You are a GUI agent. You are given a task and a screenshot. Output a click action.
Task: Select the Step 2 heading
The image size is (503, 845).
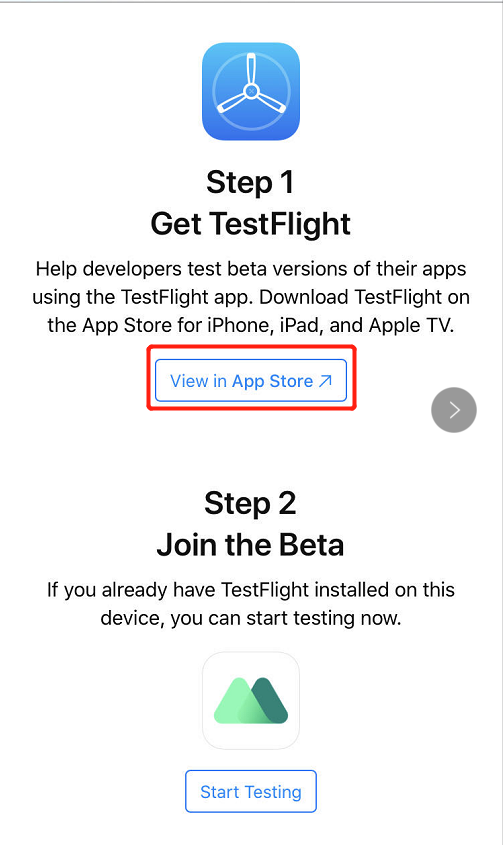click(251, 503)
